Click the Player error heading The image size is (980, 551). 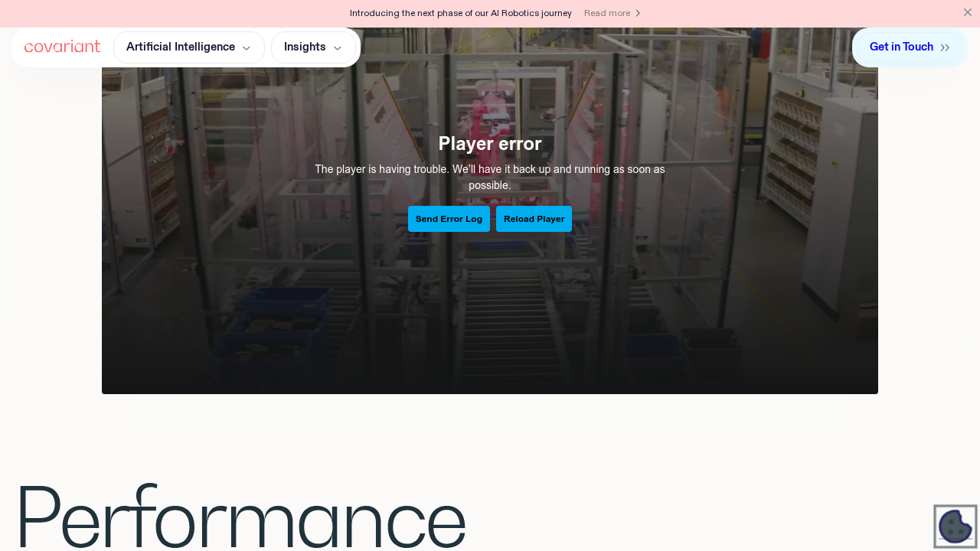click(490, 144)
